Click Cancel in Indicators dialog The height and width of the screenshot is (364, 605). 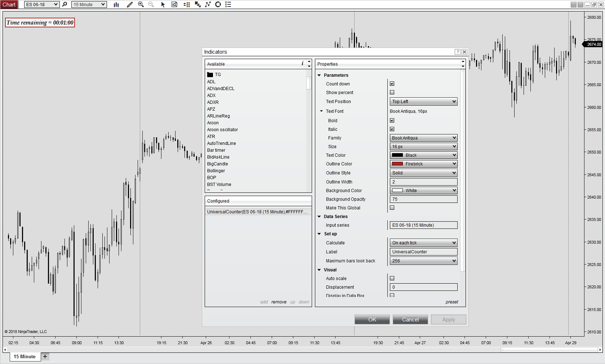(410, 320)
